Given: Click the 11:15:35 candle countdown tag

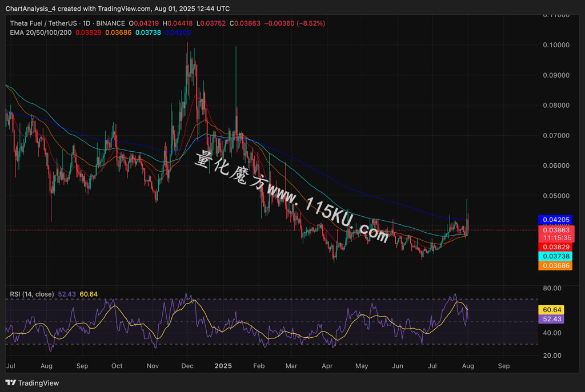Looking at the screenshot, I should (556, 238).
